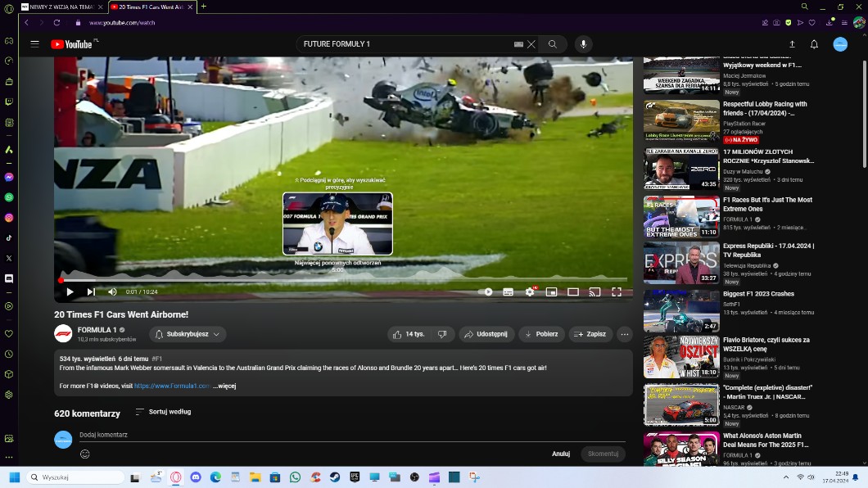Expand the Subskrybujesz notification dropdown
This screenshot has height=488, width=868.
188,334
